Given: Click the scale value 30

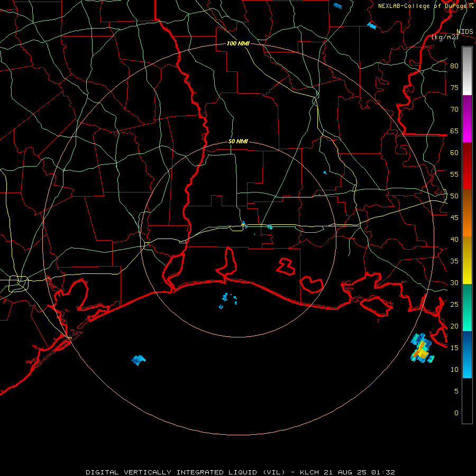Looking at the screenshot, I should click(x=454, y=283).
